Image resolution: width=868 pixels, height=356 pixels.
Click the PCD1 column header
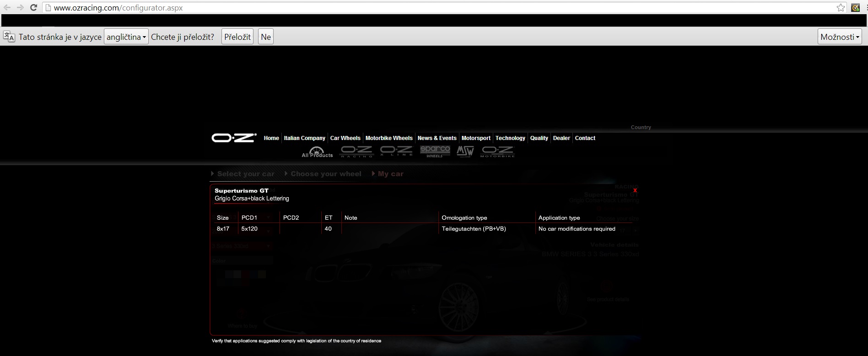[x=249, y=218]
